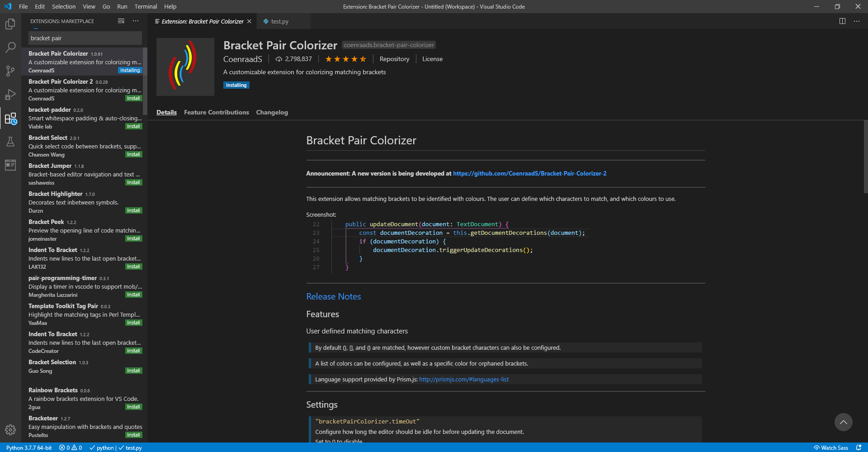The image size is (868, 452).
Task: Open the Release Notes link
Action: click(x=334, y=296)
